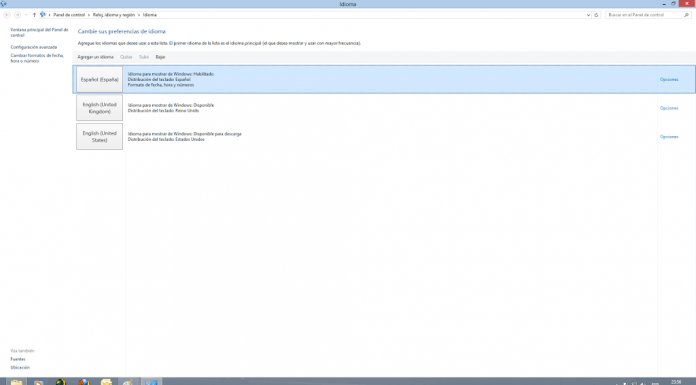This screenshot has width=696, height=385.
Task: Click 'Cambie sus preferencias de idioma' heading
Action: [122, 32]
